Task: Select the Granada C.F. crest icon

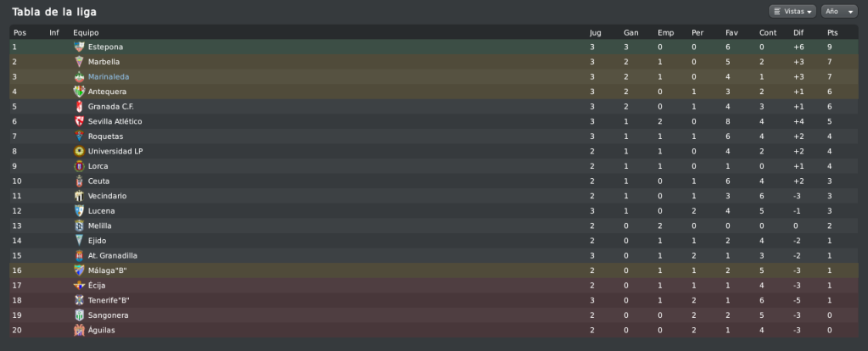Action: click(x=79, y=107)
